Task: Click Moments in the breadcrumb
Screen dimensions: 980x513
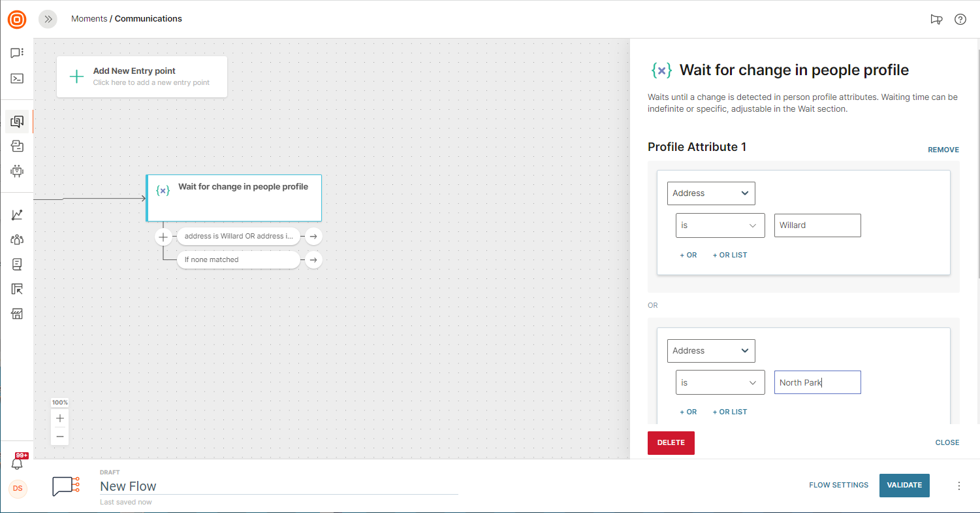Action: (89, 19)
